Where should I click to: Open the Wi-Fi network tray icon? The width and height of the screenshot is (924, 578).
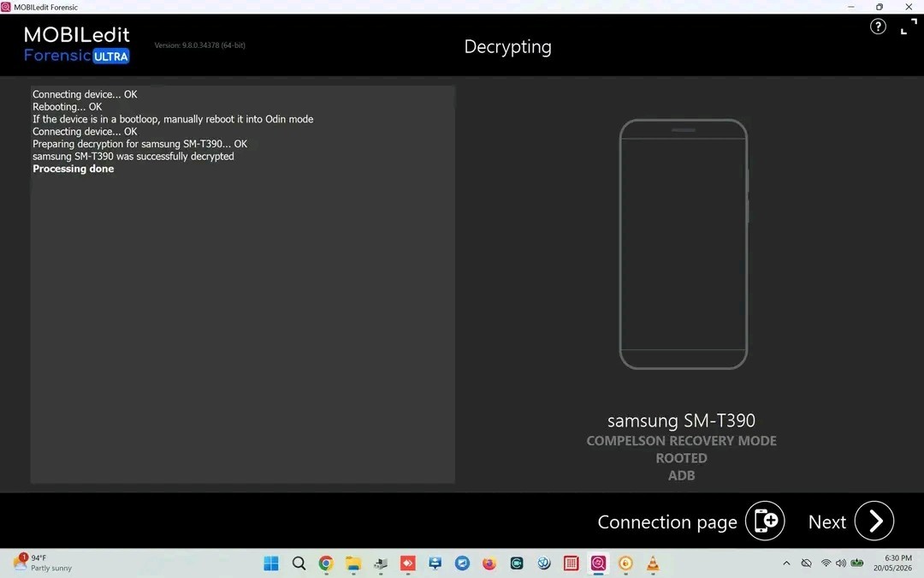[826, 563]
